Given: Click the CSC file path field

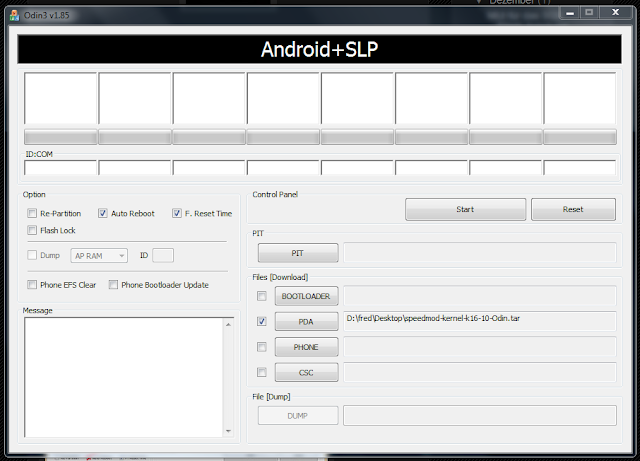Looking at the screenshot, I should pyautogui.click(x=480, y=372).
